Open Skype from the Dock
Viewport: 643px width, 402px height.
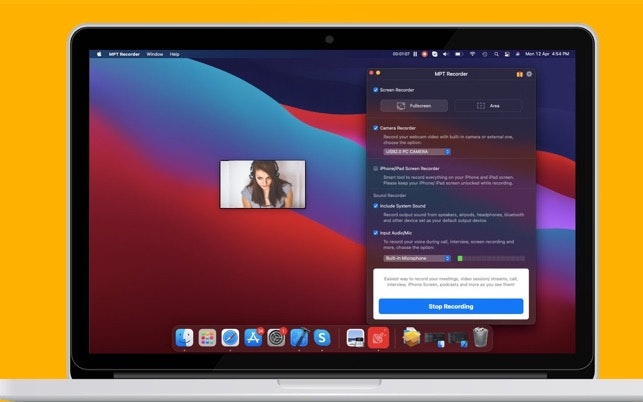click(322, 338)
